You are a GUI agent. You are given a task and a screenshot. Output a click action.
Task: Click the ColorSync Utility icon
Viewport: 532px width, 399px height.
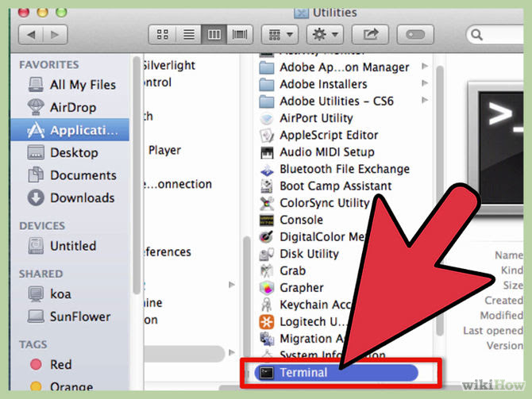[267, 203]
